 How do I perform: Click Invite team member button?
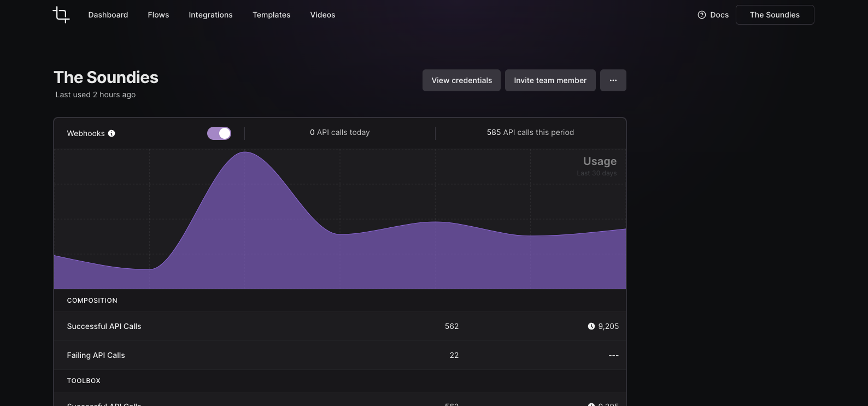550,80
